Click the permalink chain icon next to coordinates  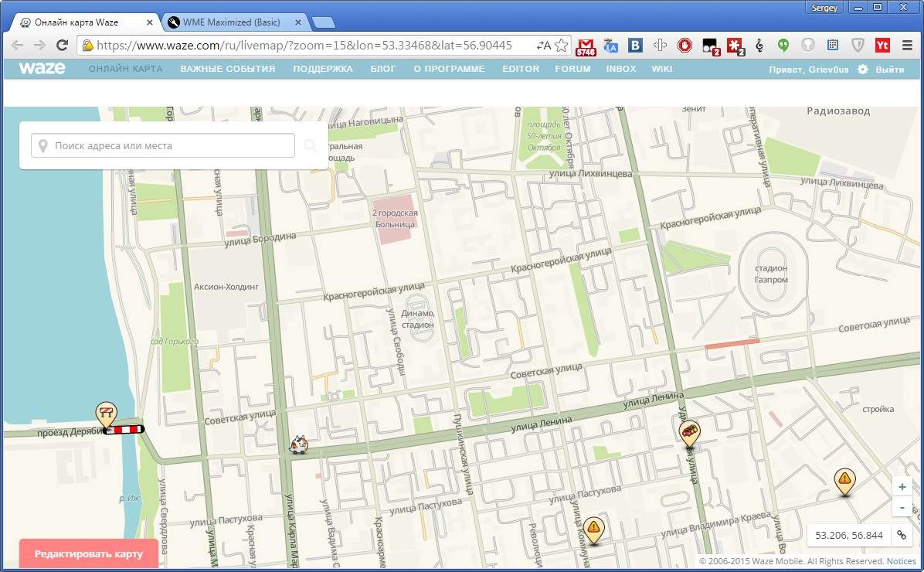(902, 535)
